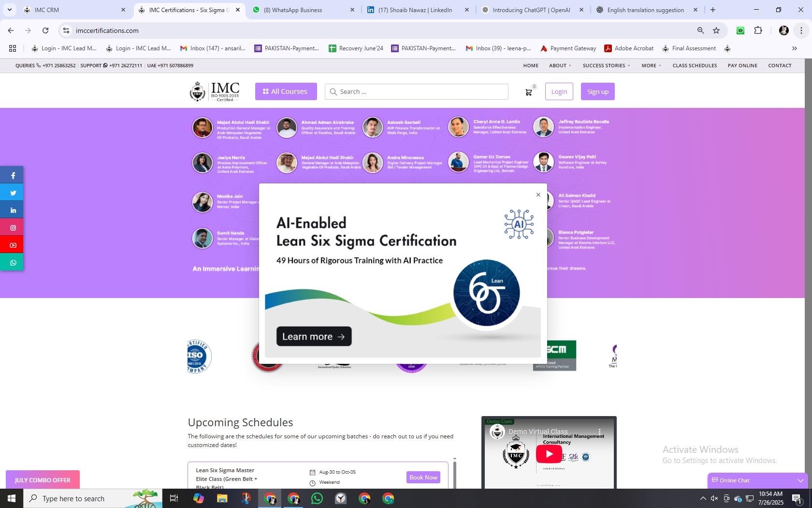Open the tab search dropdown arrow

tap(9, 10)
